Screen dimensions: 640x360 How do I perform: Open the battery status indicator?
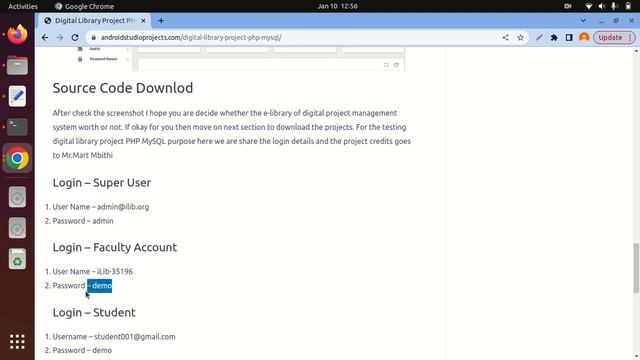click(x=628, y=6)
